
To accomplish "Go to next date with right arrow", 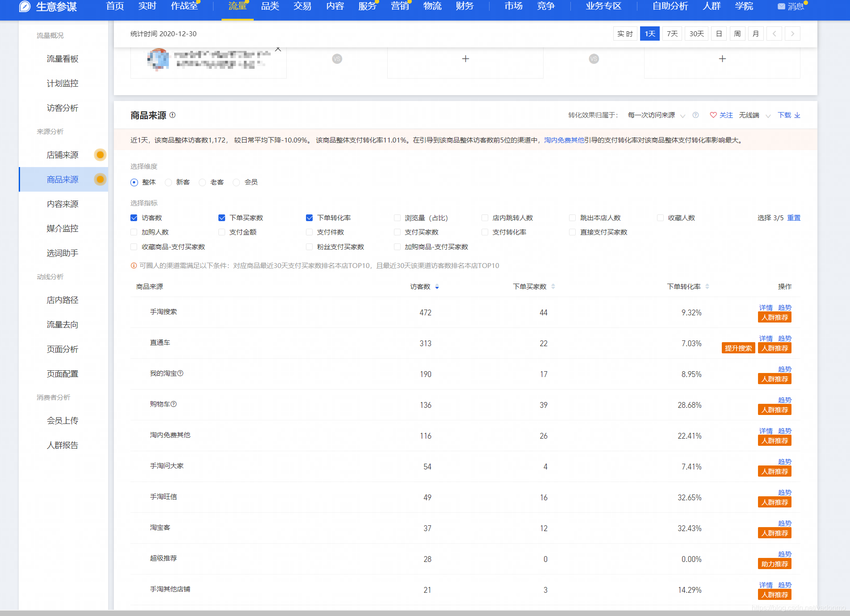I will (x=792, y=34).
